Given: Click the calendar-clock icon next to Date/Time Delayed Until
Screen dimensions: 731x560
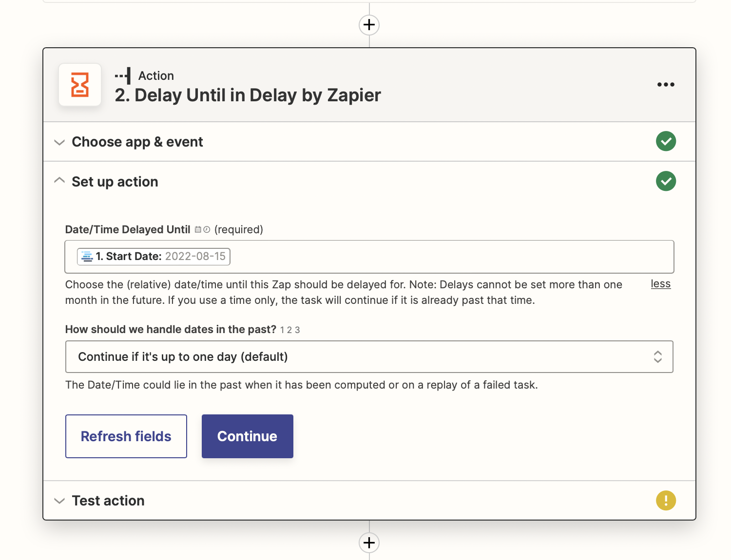Looking at the screenshot, I should pos(202,229).
